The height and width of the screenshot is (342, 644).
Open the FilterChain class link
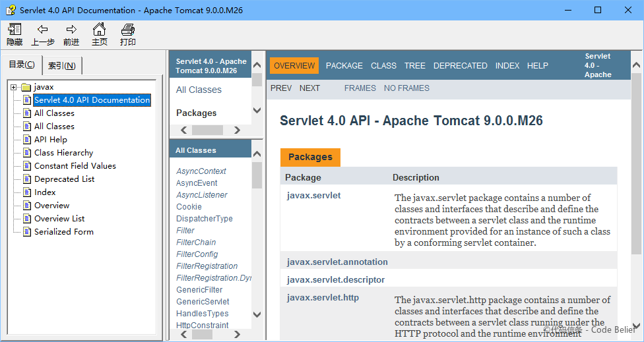(x=196, y=242)
